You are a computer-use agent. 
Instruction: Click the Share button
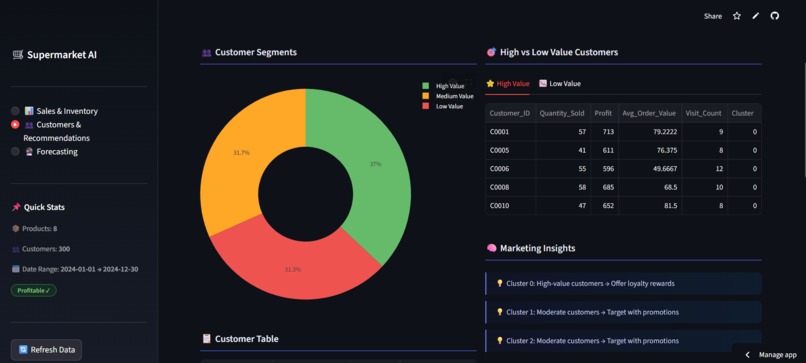pyautogui.click(x=712, y=16)
